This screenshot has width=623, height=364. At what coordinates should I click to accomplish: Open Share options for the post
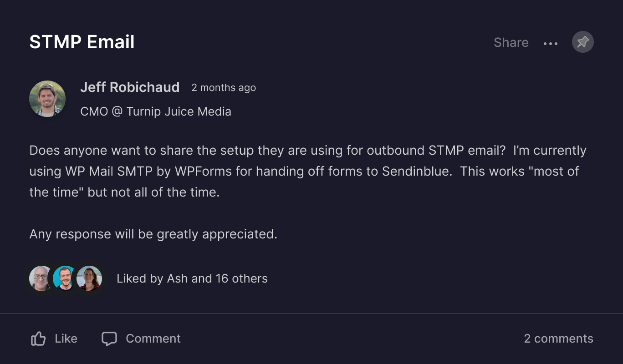pos(511,42)
